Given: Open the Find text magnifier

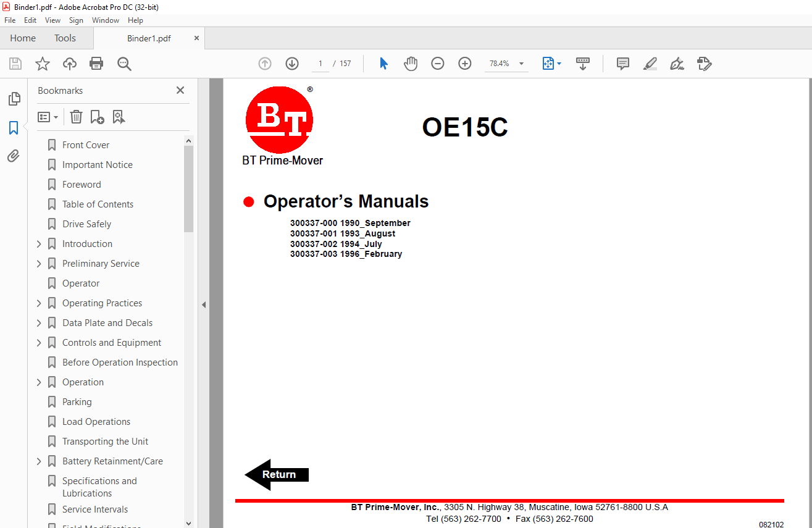Looking at the screenshot, I should 125,64.
